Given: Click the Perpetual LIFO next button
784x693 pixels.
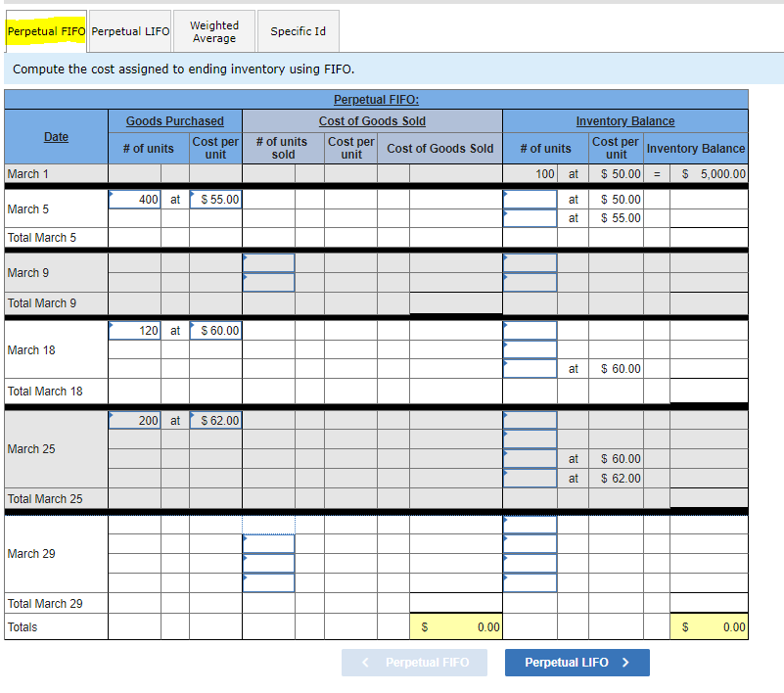Looking at the screenshot, I should point(577,663).
